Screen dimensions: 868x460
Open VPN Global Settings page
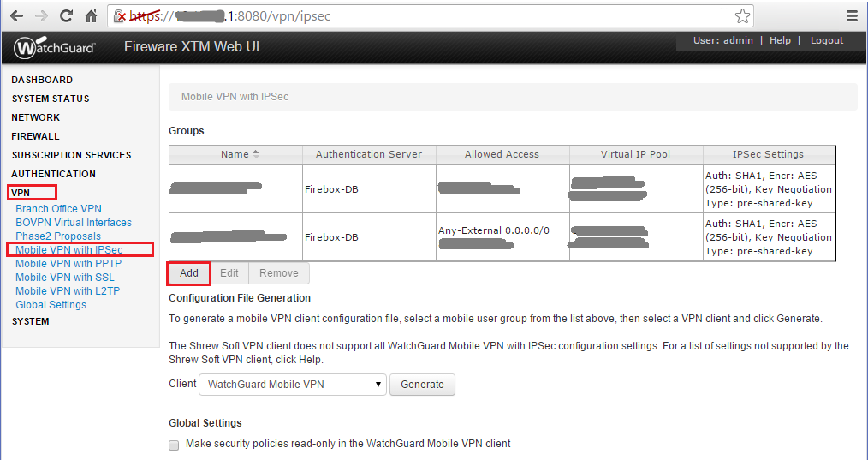tap(51, 305)
